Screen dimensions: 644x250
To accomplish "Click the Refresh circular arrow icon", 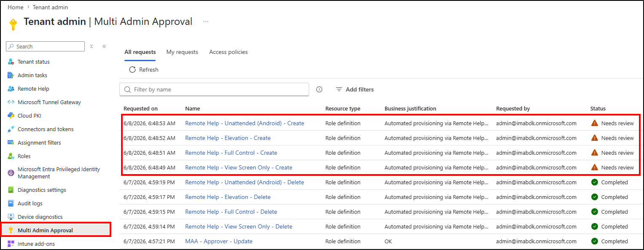I will click(x=132, y=70).
